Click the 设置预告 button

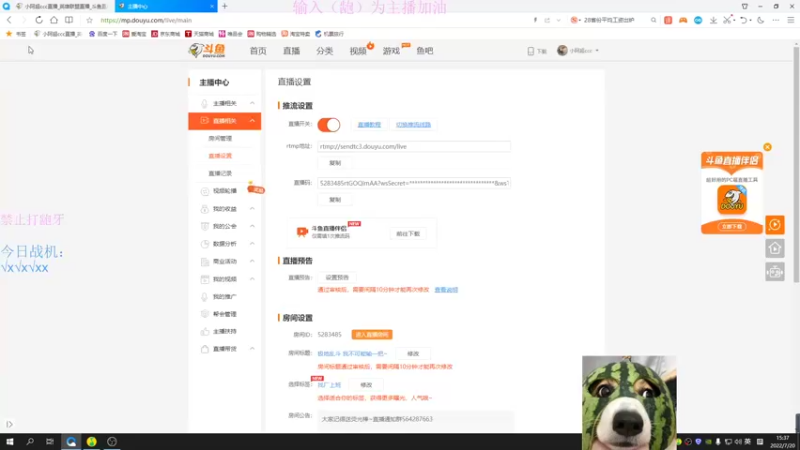337,278
